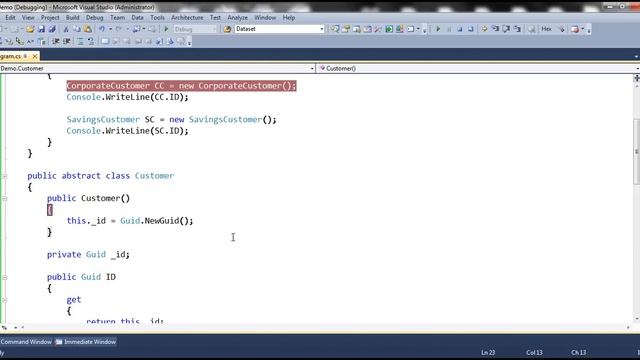Screen dimensions: 640x360
Task: Open the Debug menu
Action: pyautogui.click(x=94, y=18)
